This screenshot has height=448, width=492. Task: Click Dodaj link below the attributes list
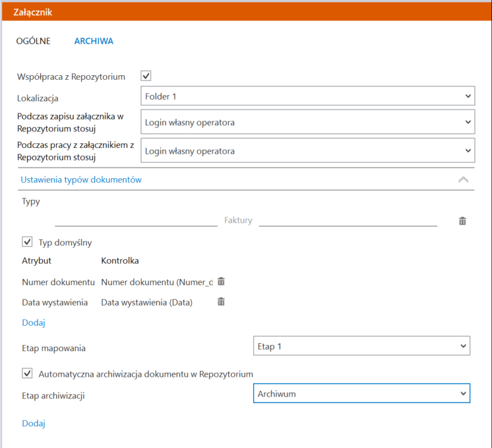tap(34, 323)
